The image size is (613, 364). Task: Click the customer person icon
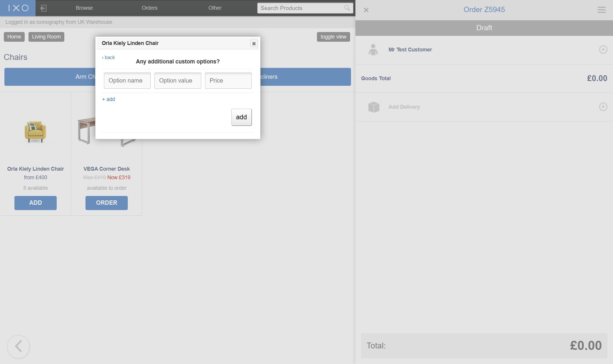click(373, 50)
